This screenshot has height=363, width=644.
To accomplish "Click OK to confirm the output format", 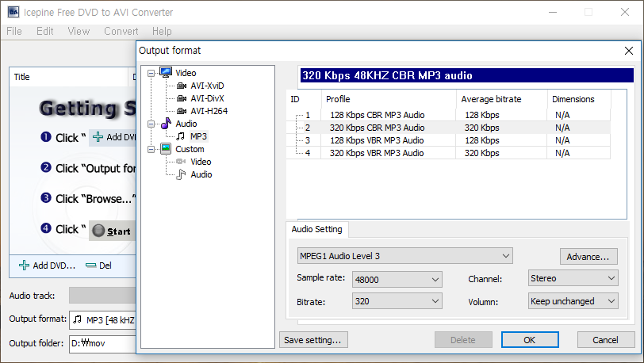I will tap(530, 340).
